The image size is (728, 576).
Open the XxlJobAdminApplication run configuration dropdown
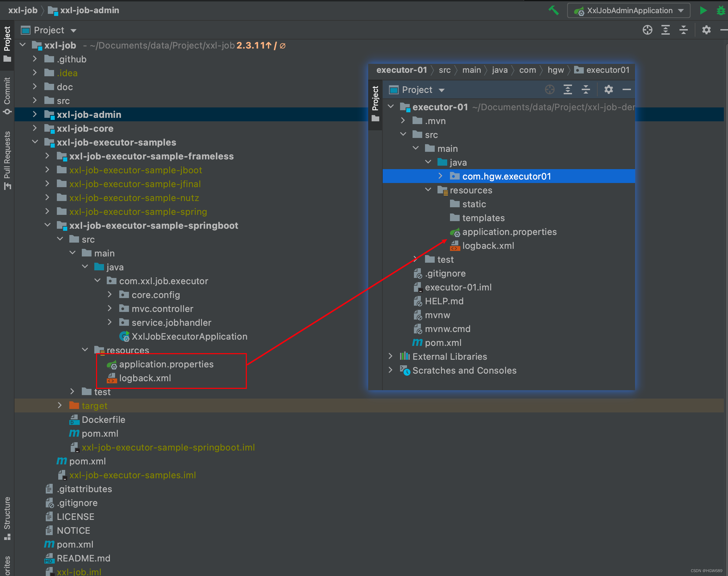(x=629, y=10)
